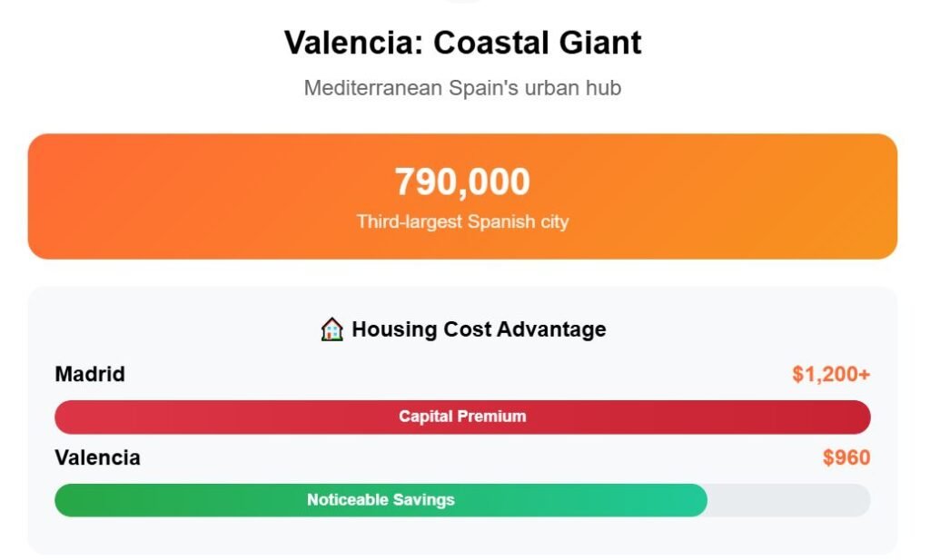Screen dimensions: 930x560
Task: Select the Valencia label above green bar
Action: [97, 457]
